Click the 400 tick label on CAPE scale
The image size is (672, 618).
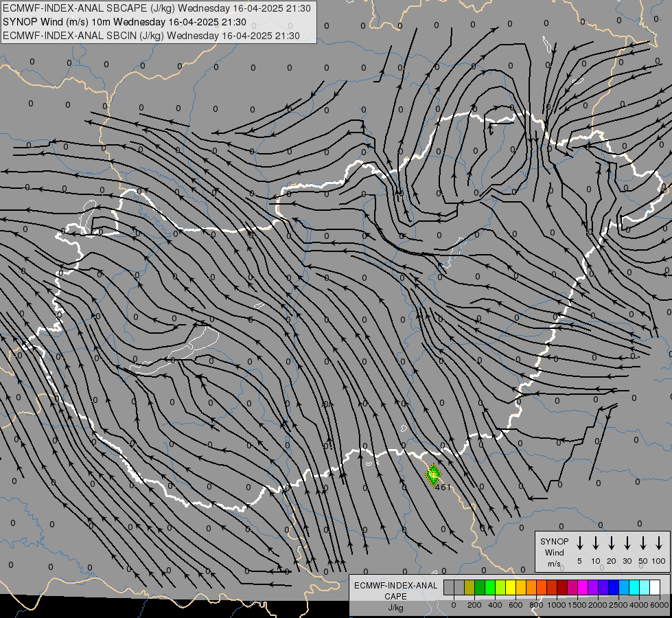(x=495, y=605)
